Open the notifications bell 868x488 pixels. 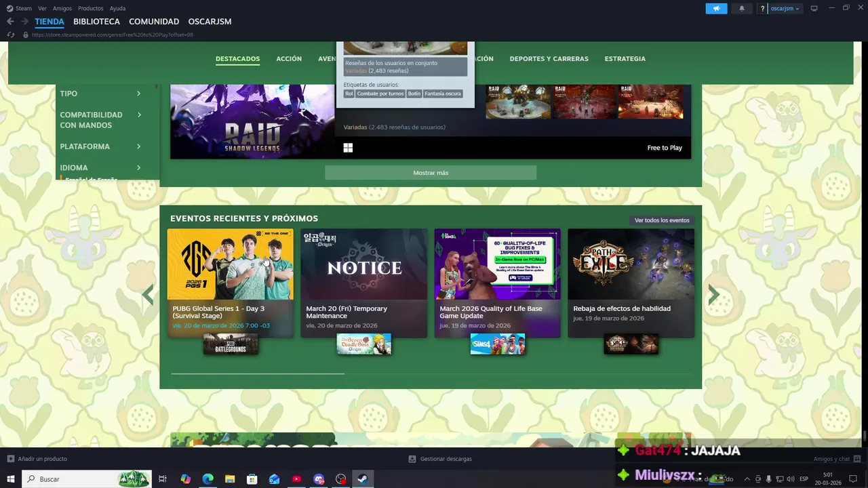coord(741,8)
